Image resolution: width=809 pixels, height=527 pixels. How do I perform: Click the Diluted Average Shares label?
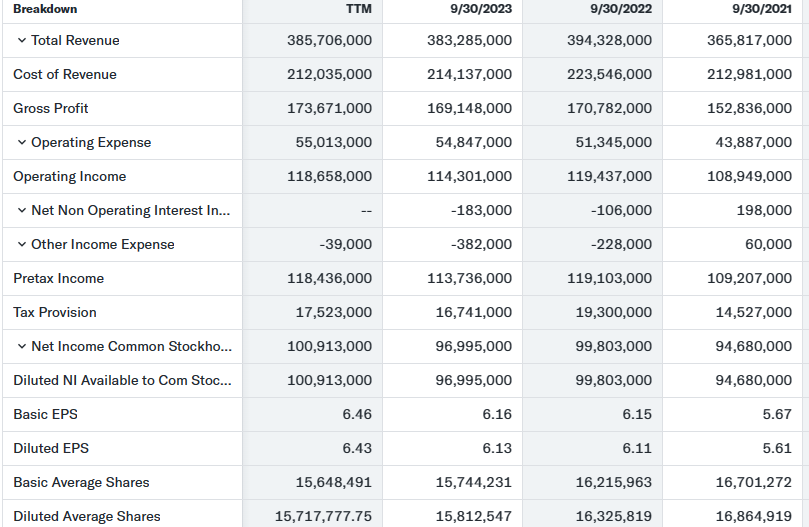[x=87, y=517]
